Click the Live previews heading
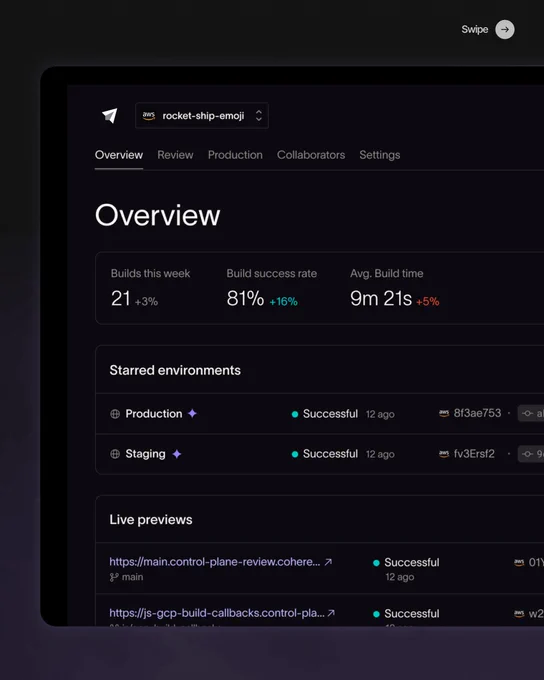 151,520
